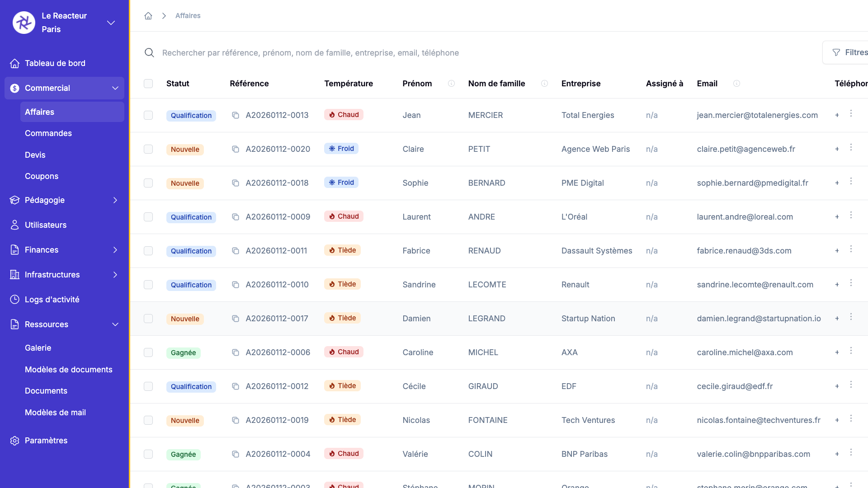Viewport: 868px width, 488px height.
Task: Click inside the search input field
Action: [316, 53]
